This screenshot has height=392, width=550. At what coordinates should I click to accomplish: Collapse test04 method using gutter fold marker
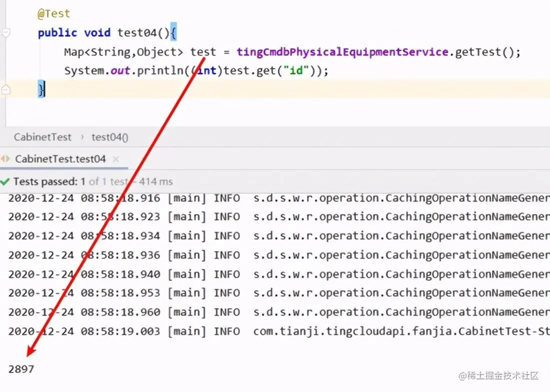pyautogui.click(x=6, y=32)
